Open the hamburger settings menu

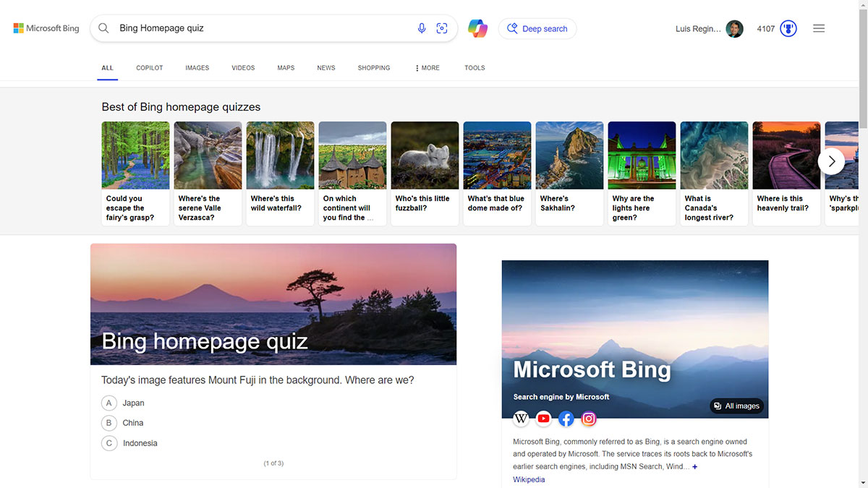point(819,28)
